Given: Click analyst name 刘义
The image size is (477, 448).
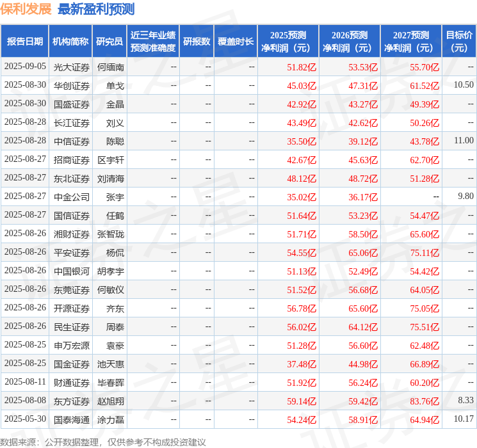Looking at the screenshot, I should tap(115, 123).
